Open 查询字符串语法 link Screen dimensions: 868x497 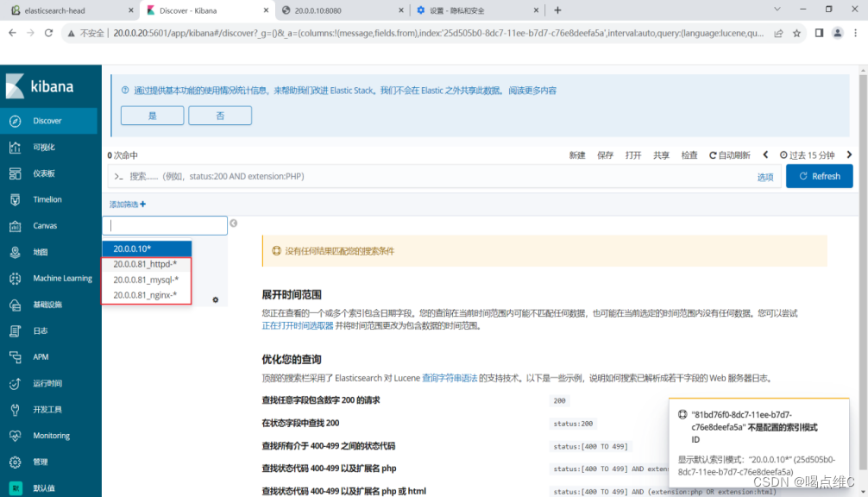[x=450, y=378]
